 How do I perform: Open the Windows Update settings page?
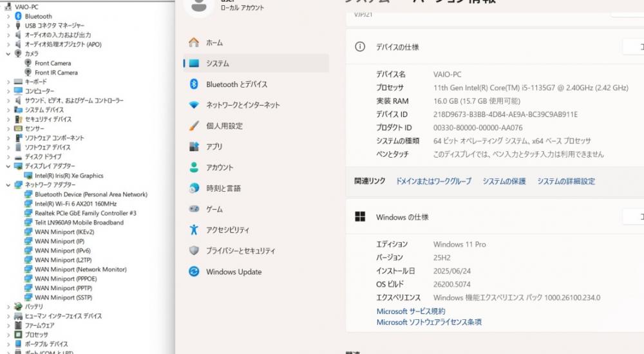point(256,272)
